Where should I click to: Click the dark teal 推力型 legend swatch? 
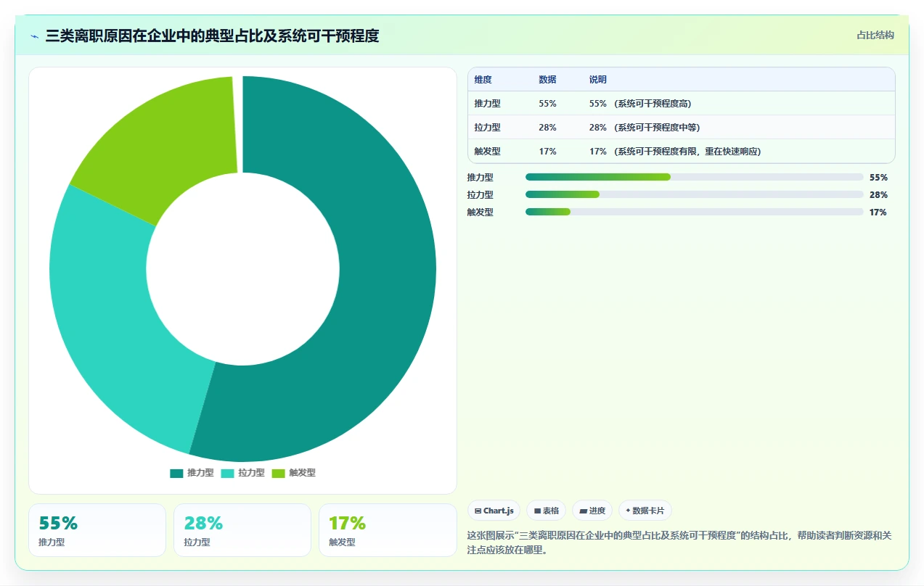click(176, 473)
